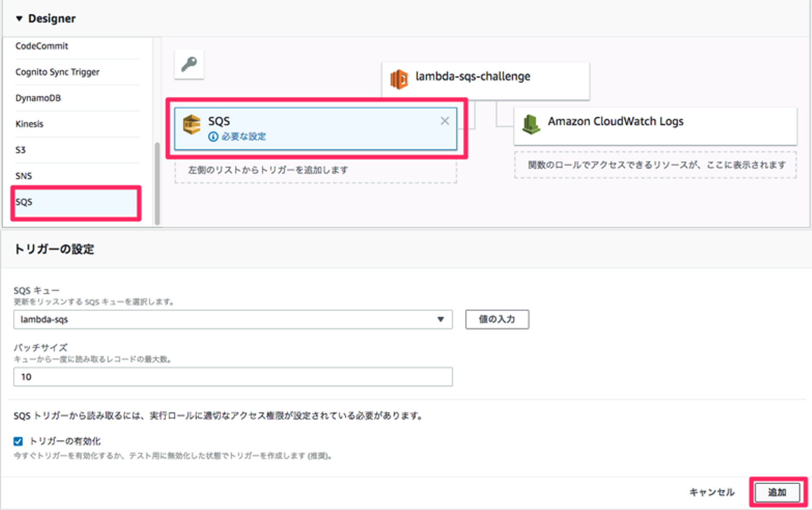Click the 今すぐトリガーを有効化するか hint text
Viewport: 812px width, 510px height.
(x=173, y=456)
